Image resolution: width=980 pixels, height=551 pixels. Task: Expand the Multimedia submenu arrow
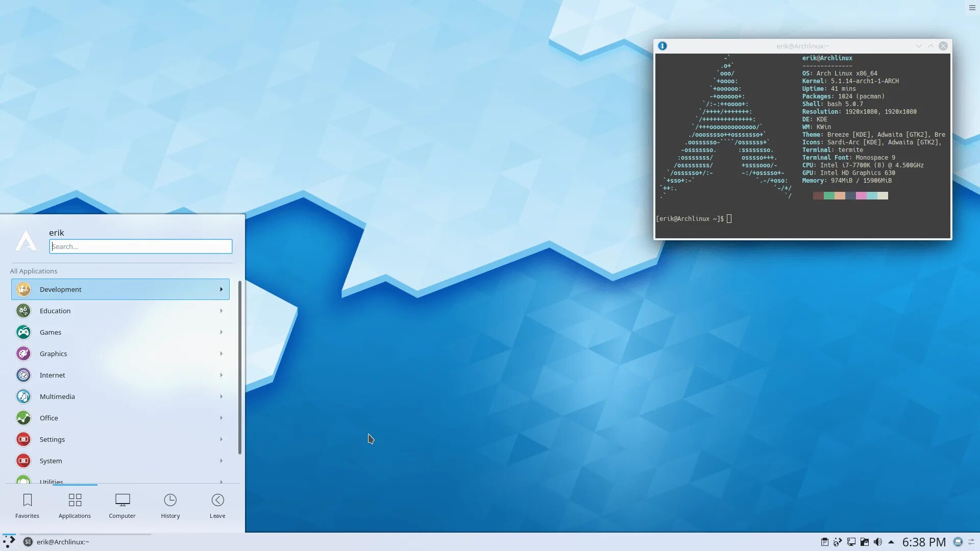[x=221, y=396]
